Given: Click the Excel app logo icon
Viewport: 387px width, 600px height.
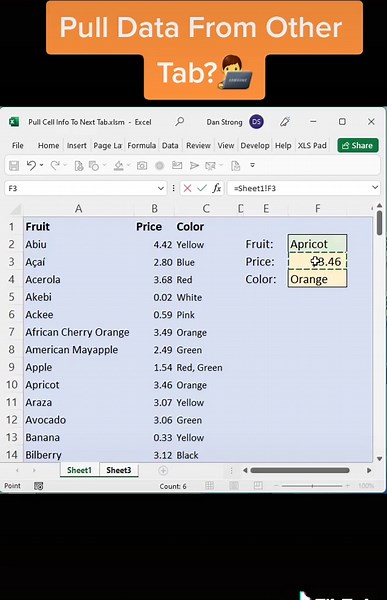Looking at the screenshot, I should (x=14, y=122).
